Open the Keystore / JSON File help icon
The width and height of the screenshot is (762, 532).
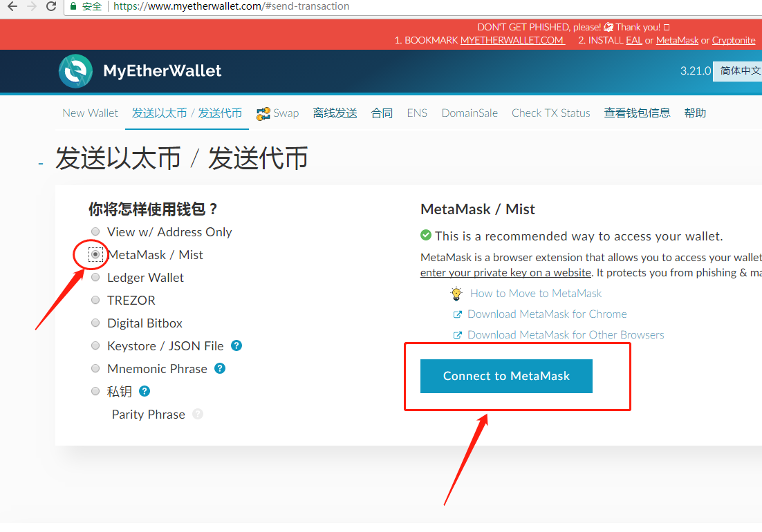pos(236,345)
